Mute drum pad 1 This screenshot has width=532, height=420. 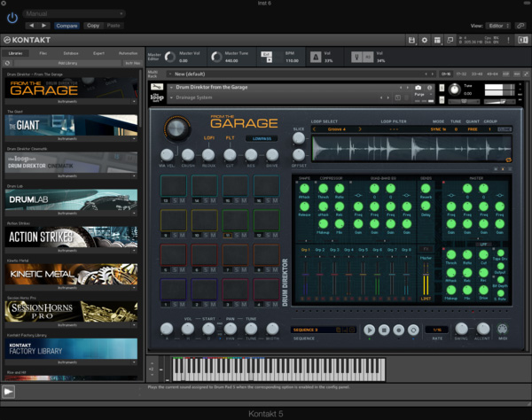[182, 305]
